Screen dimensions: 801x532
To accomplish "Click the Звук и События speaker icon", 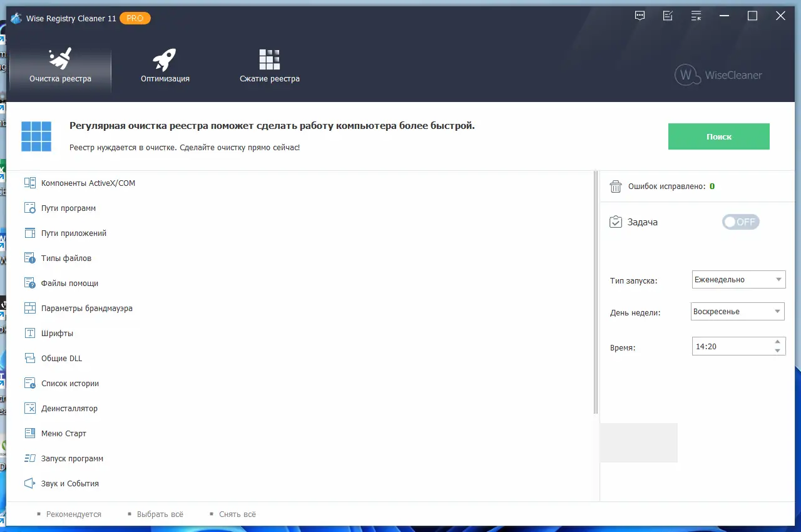I will click(30, 483).
